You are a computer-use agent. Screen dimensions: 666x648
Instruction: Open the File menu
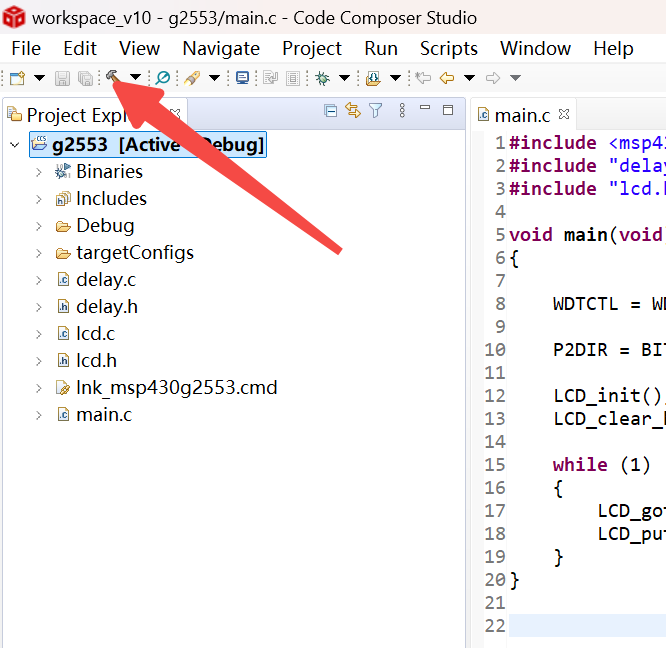[x=26, y=48]
